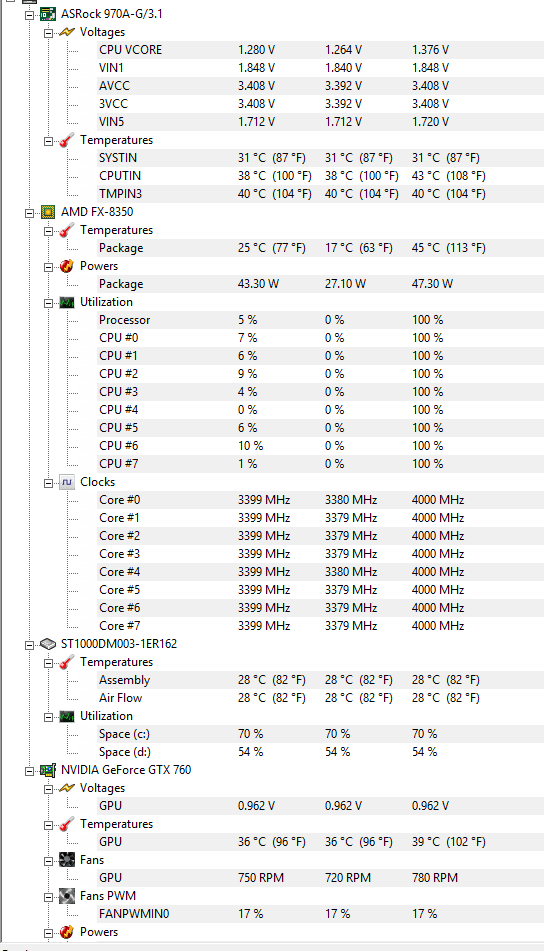Click the NVIDIA GeForce GTX 760 card icon

[x=48, y=770]
